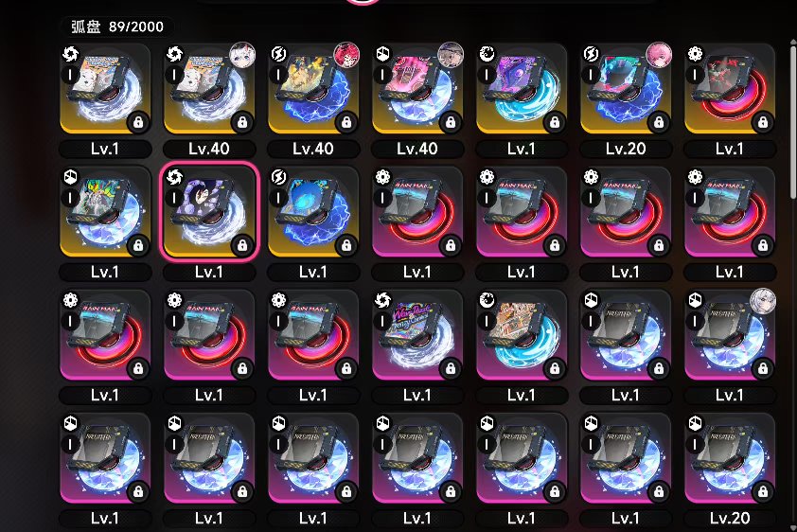Click the 弧盘 89/2000 capacity counter
This screenshot has width=797, height=532.
click(x=117, y=27)
